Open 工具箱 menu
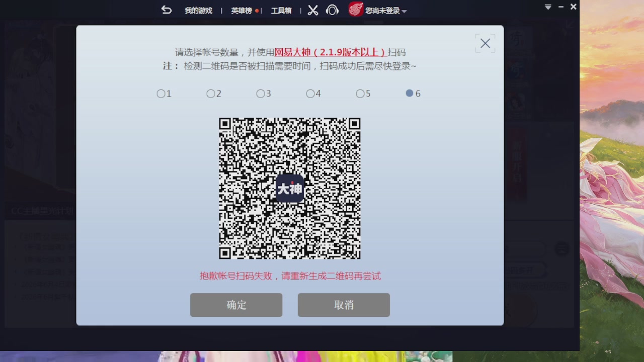 coord(281,11)
